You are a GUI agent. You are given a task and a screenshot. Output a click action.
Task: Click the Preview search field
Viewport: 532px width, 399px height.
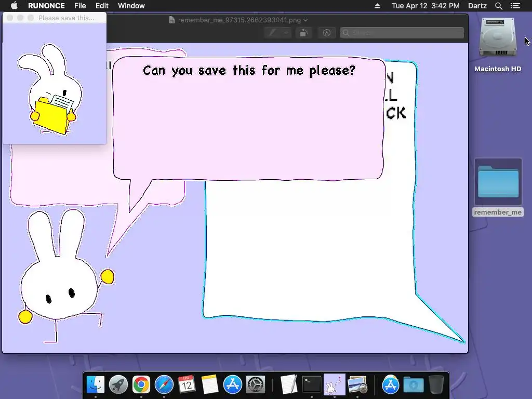402,33
